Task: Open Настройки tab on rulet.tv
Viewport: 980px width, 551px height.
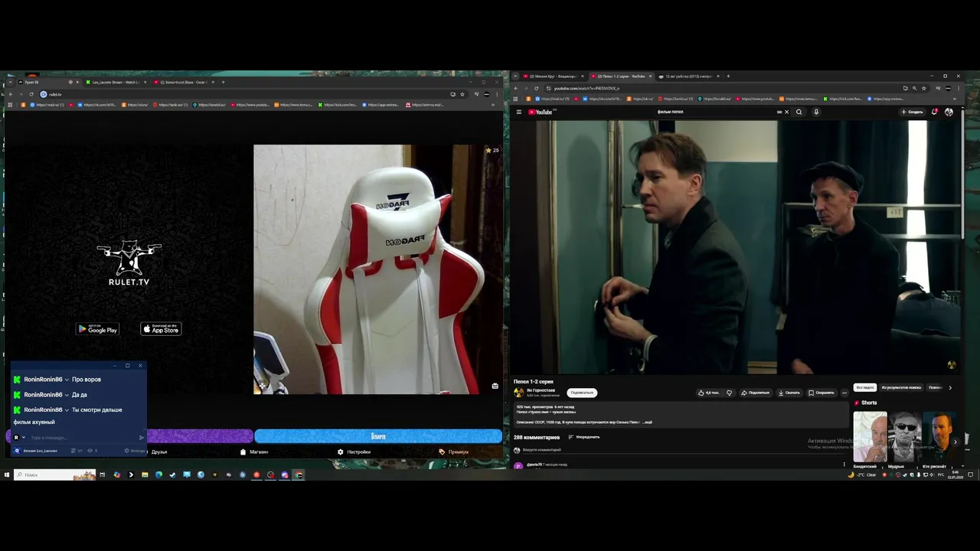Action: tap(354, 452)
